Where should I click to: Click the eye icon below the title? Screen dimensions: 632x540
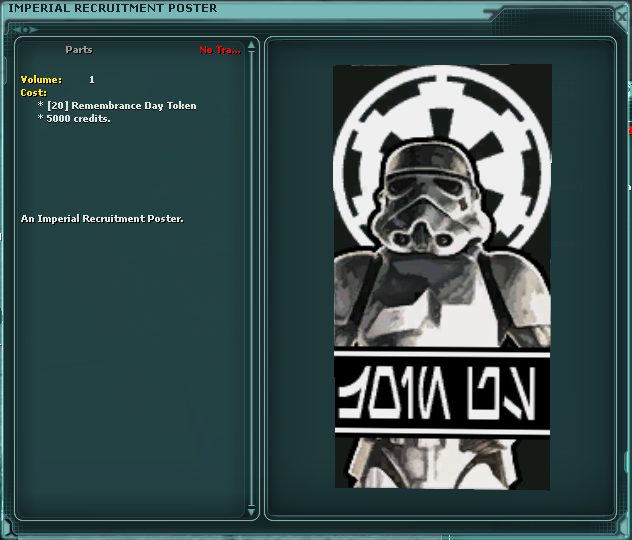pos(25,29)
